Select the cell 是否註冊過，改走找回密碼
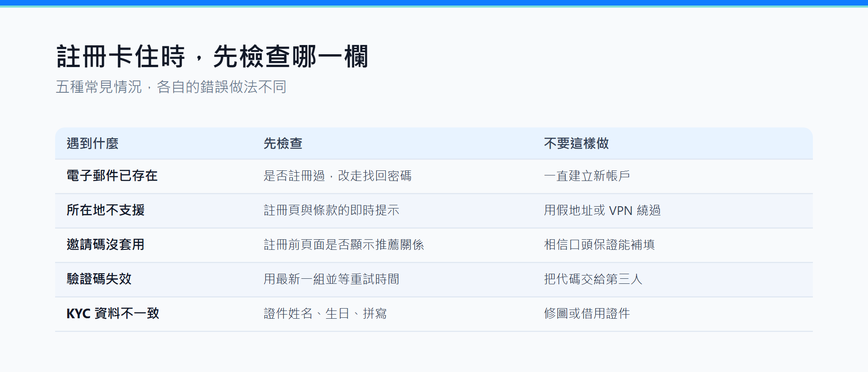This screenshot has height=372, width=868. [338, 176]
